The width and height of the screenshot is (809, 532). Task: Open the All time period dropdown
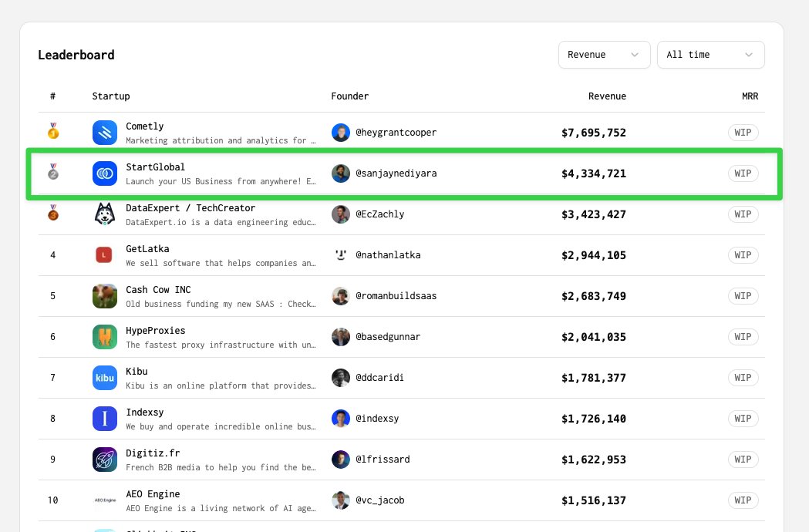click(x=710, y=55)
